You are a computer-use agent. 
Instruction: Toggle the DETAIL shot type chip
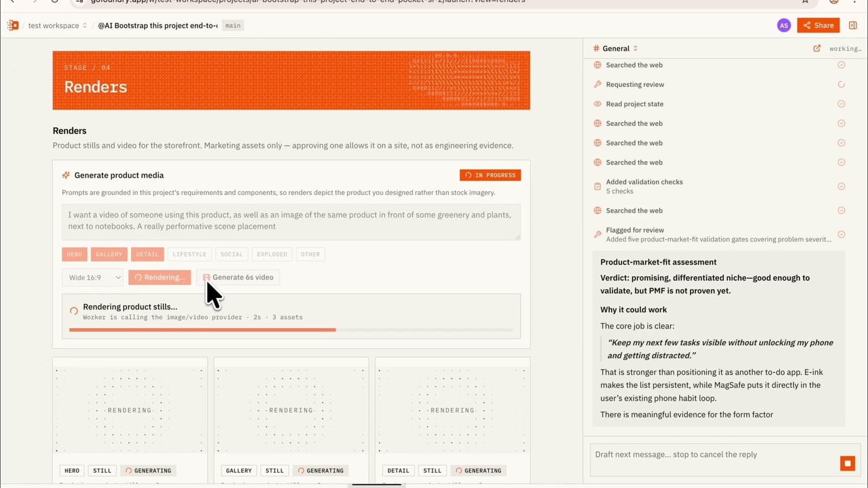point(147,254)
